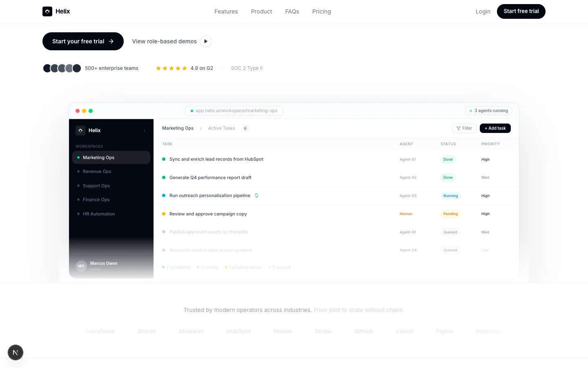Click the five-star G2 rating
Image resolution: width=588 pixels, height=368 pixels.
171,68
